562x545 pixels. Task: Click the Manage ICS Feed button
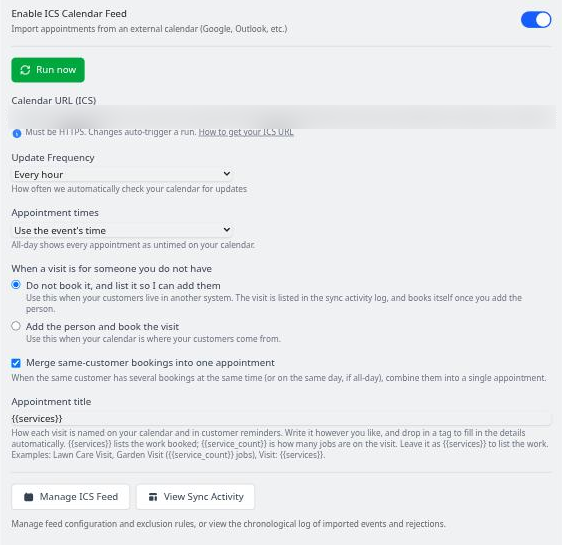pos(70,497)
